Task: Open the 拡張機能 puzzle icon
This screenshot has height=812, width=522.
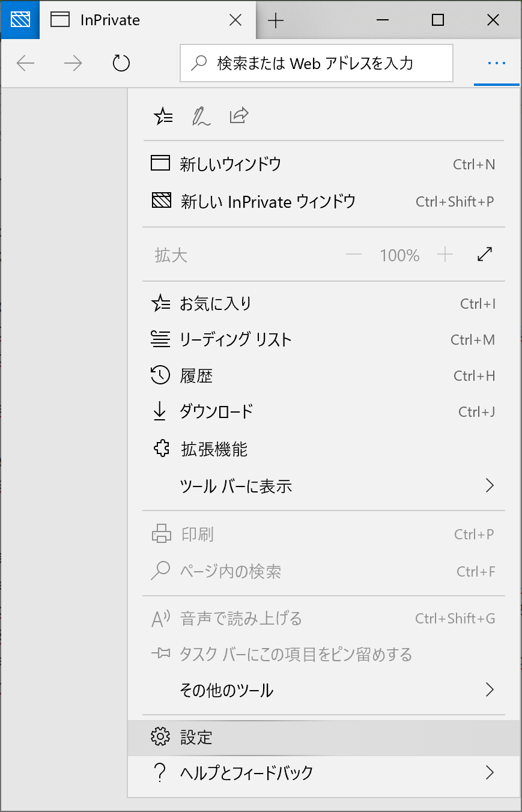Action: (x=160, y=448)
